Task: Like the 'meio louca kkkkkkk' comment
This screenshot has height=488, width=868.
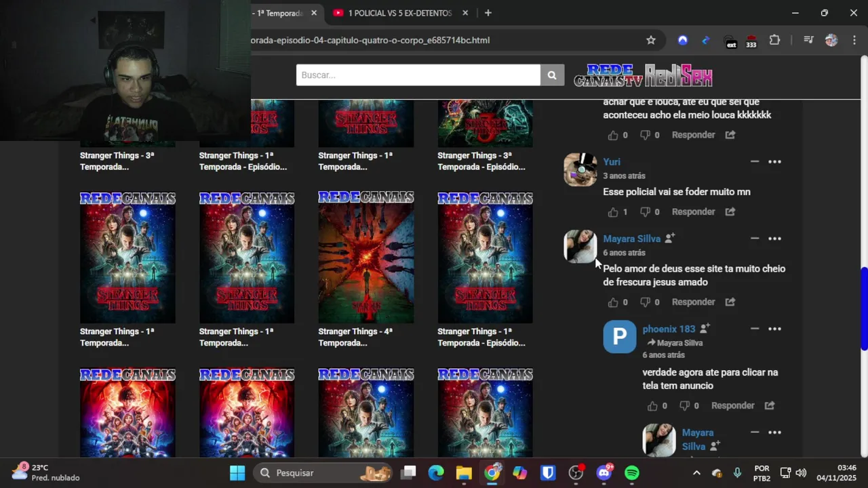Action: click(x=613, y=135)
